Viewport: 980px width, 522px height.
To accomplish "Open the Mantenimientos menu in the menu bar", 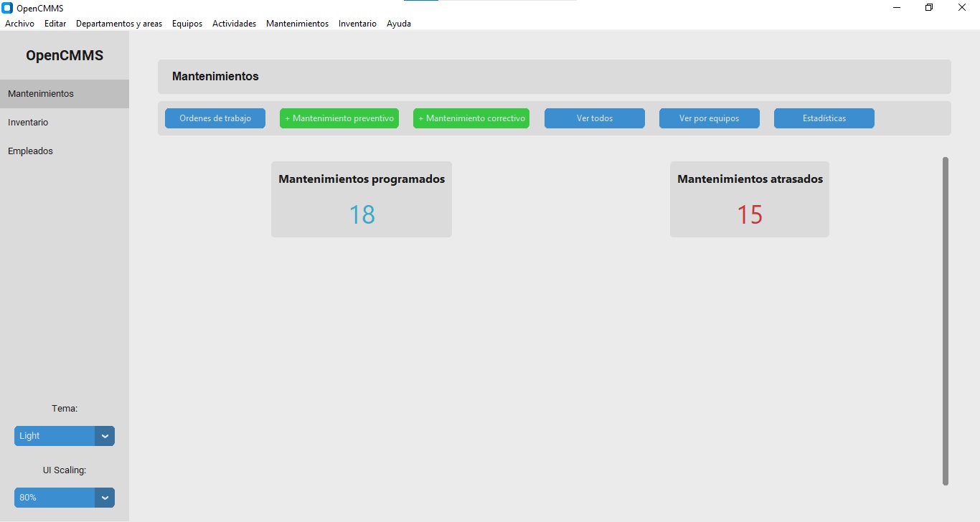I will [x=297, y=23].
